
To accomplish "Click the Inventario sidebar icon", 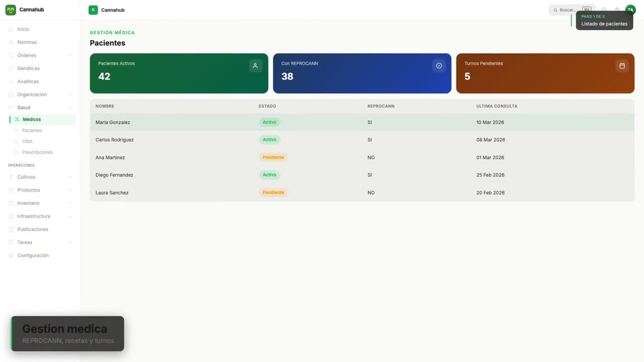I will coord(11,203).
